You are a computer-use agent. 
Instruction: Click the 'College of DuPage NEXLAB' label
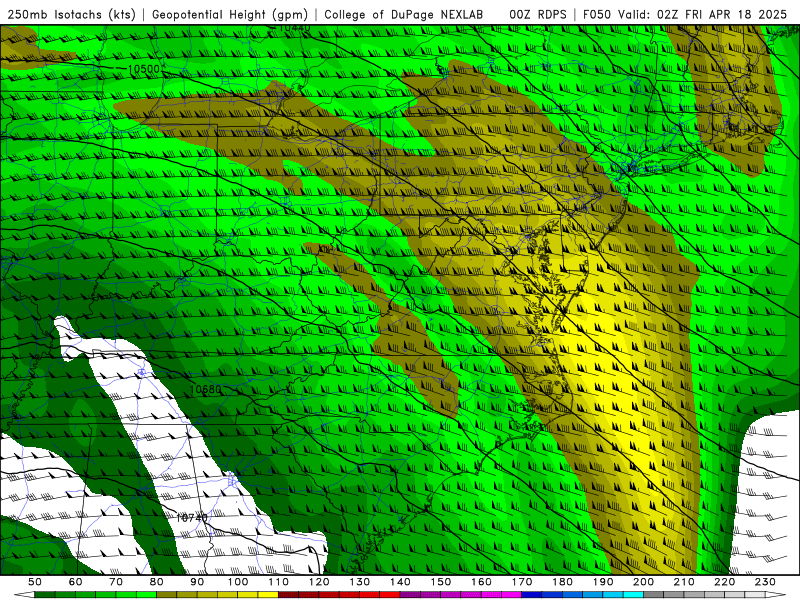404,15
